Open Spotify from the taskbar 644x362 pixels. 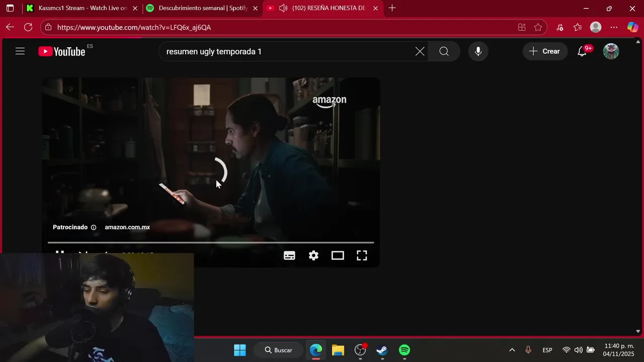(405, 350)
